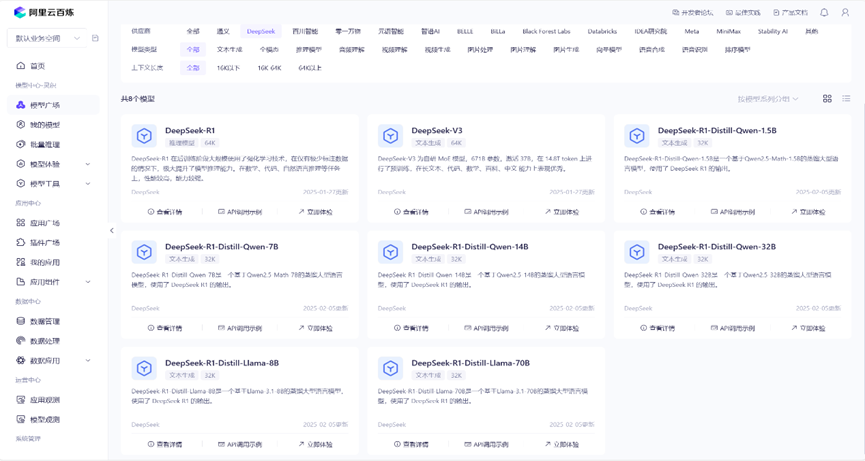Select 16K-64K context length filter
The image size is (865, 461).
(269, 68)
